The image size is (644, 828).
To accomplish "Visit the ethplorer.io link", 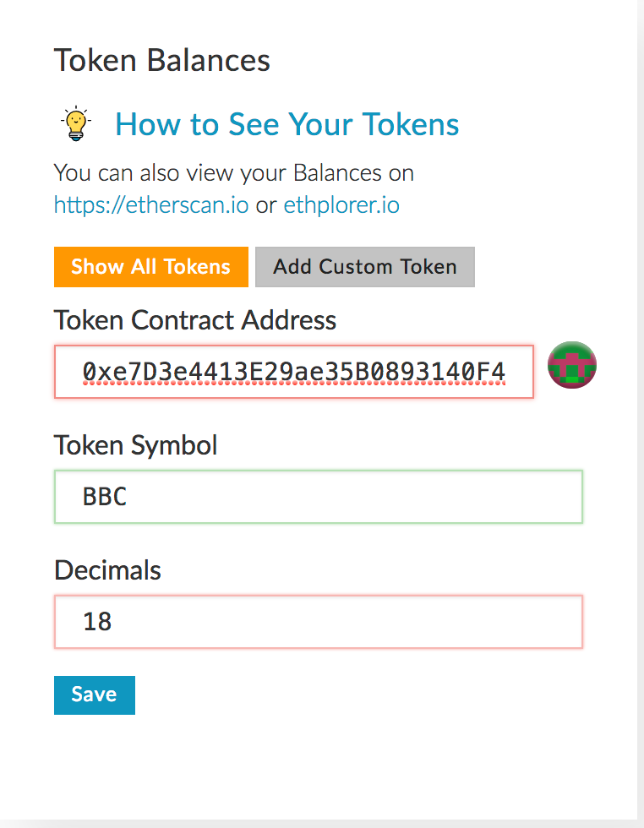I will pyautogui.click(x=341, y=204).
